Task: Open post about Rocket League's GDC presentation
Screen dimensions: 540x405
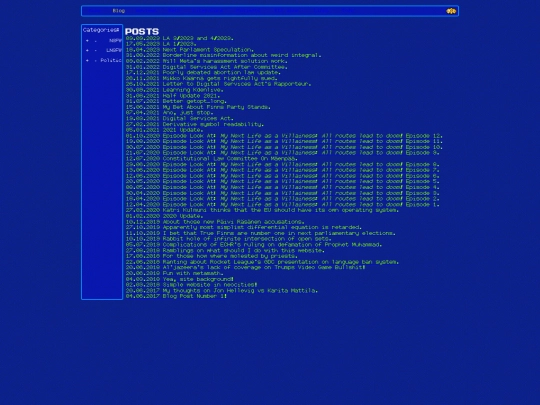Action: pyautogui.click(x=281, y=262)
